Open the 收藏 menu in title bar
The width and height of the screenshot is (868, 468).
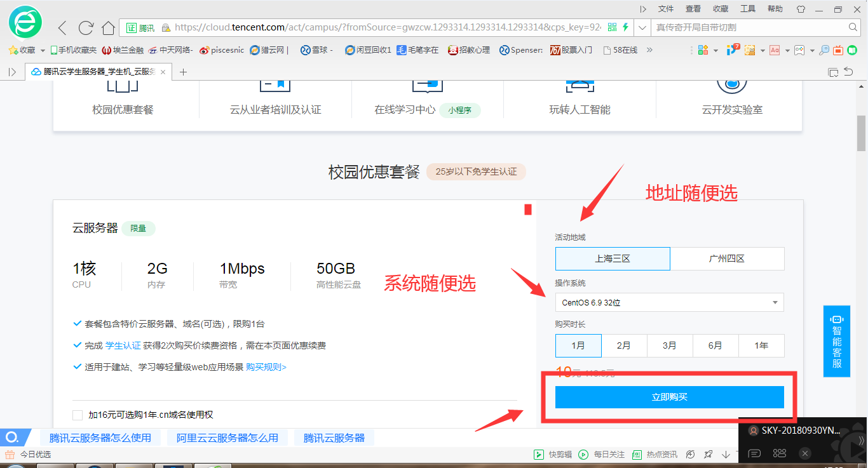(721, 9)
